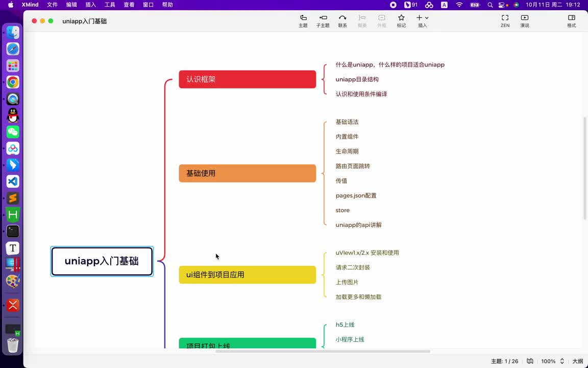
Task: Open the 窗口 menu
Action: pyautogui.click(x=148, y=5)
